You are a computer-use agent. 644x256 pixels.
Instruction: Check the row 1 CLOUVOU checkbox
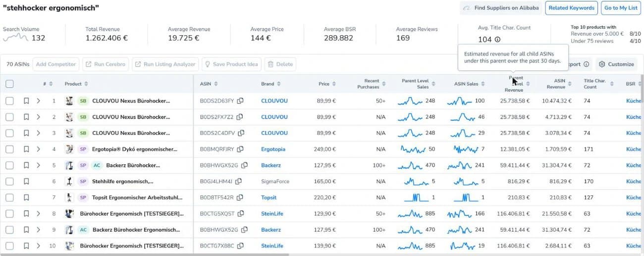[x=9, y=101]
